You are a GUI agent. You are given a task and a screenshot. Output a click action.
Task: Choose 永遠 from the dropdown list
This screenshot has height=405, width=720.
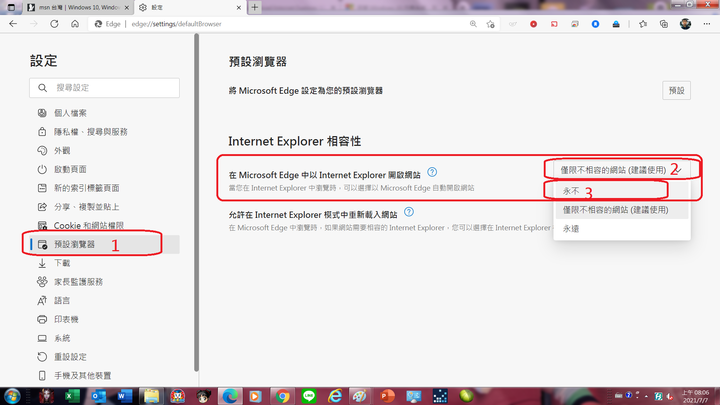click(622, 229)
